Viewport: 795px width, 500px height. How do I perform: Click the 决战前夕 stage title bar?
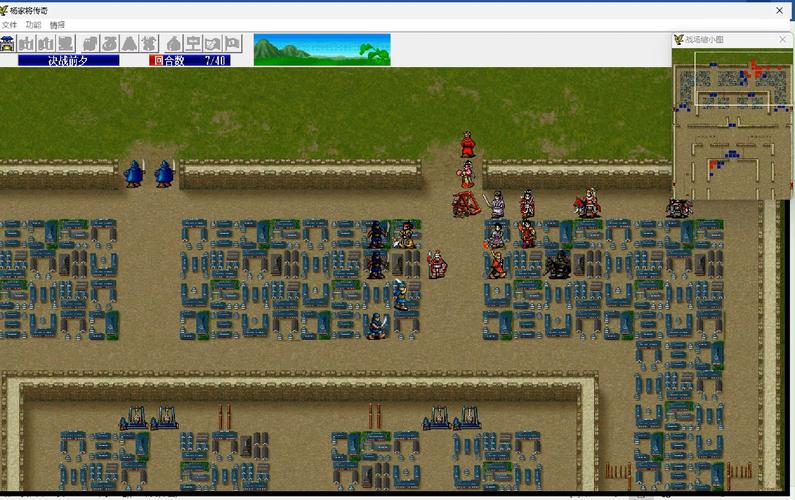(x=68, y=61)
